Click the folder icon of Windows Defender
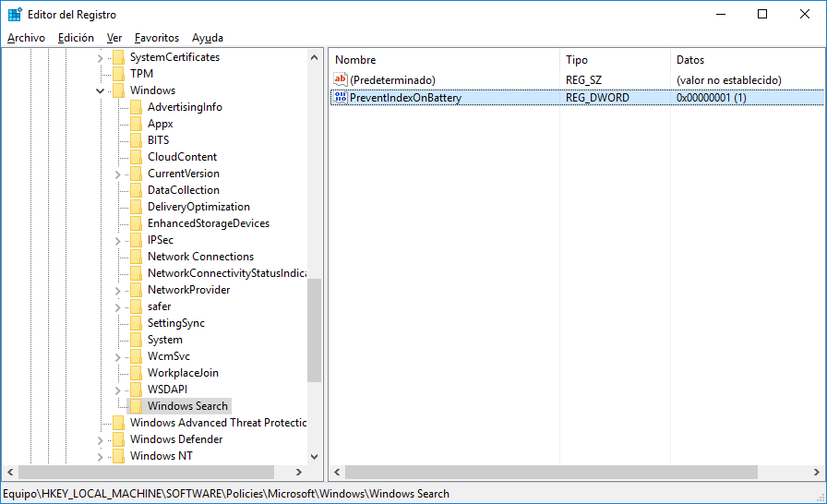Screen dimensions: 827x504 119,439
